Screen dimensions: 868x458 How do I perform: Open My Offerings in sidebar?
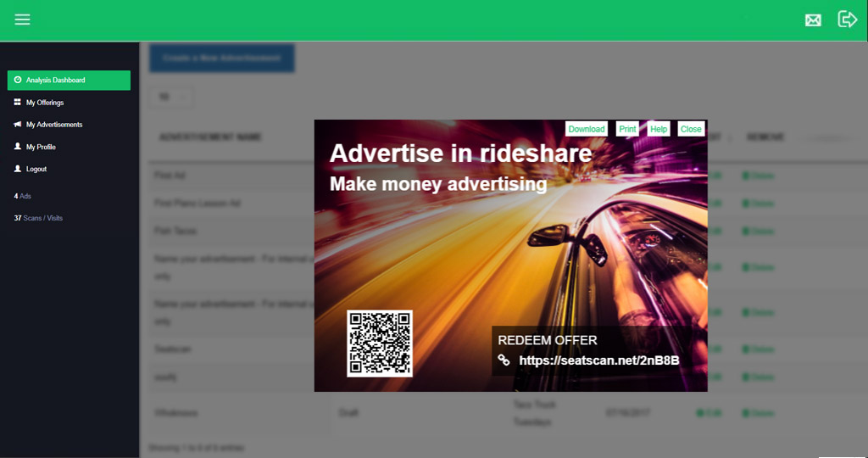point(45,103)
